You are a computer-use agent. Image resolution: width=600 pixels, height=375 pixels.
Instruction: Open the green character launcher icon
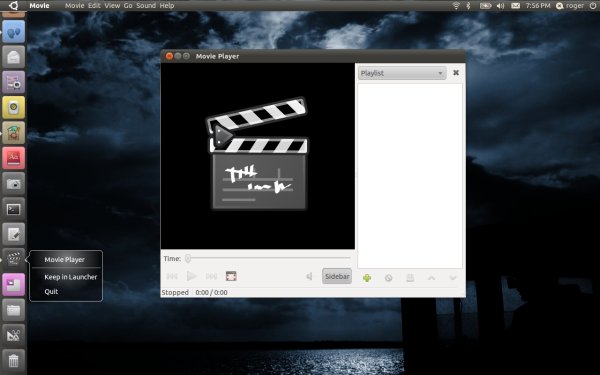point(14,133)
